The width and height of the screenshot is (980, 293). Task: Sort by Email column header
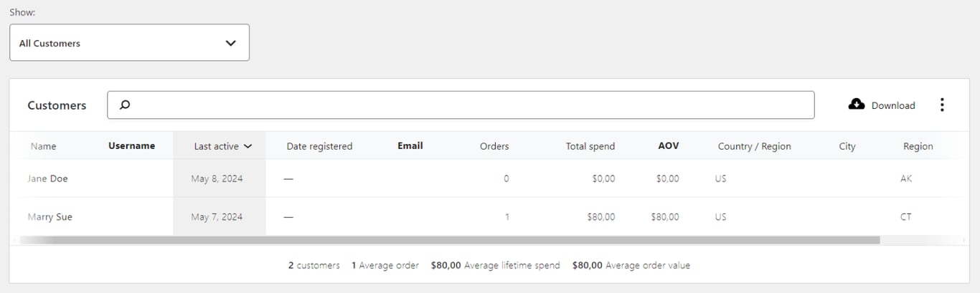pos(410,145)
